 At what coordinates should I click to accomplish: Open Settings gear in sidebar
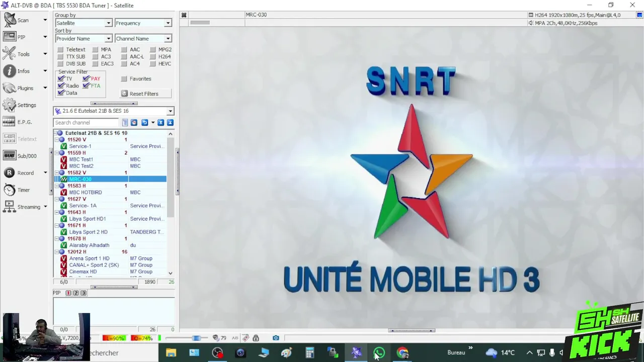pos(10,105)
